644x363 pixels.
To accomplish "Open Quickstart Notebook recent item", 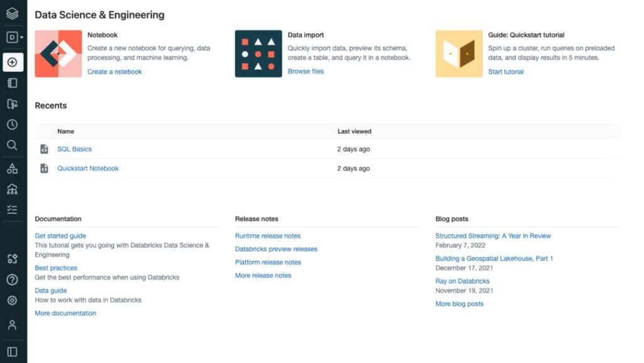I will coord(88,169).
